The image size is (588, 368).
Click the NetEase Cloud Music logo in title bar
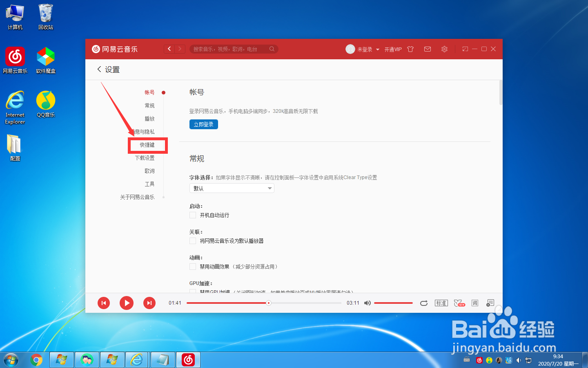click(115, 49)
